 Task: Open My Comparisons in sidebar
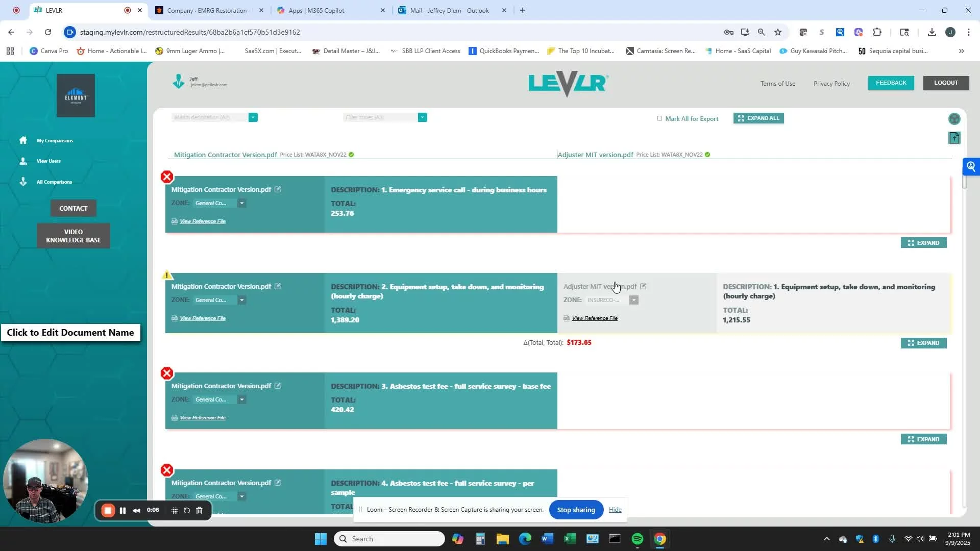click(55, 141)
